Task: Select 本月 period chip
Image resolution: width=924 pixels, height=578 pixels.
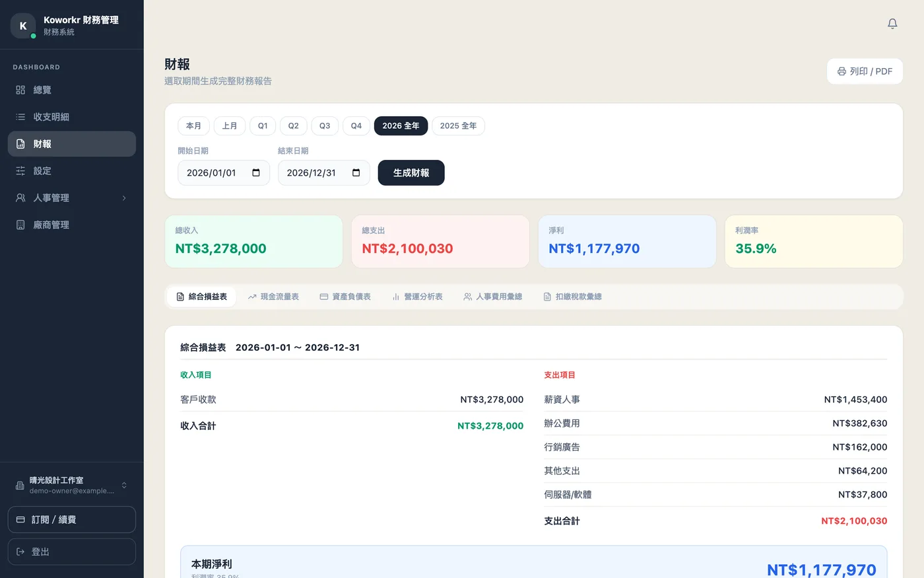Action: 193,126
